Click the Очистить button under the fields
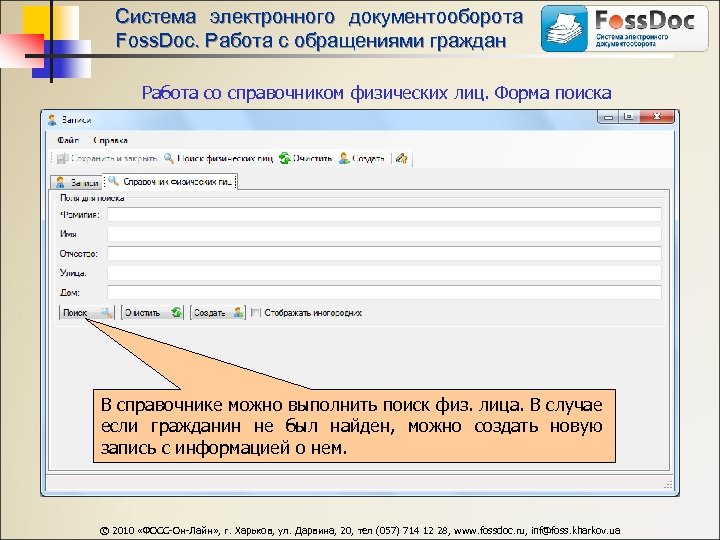 (152, 313)
